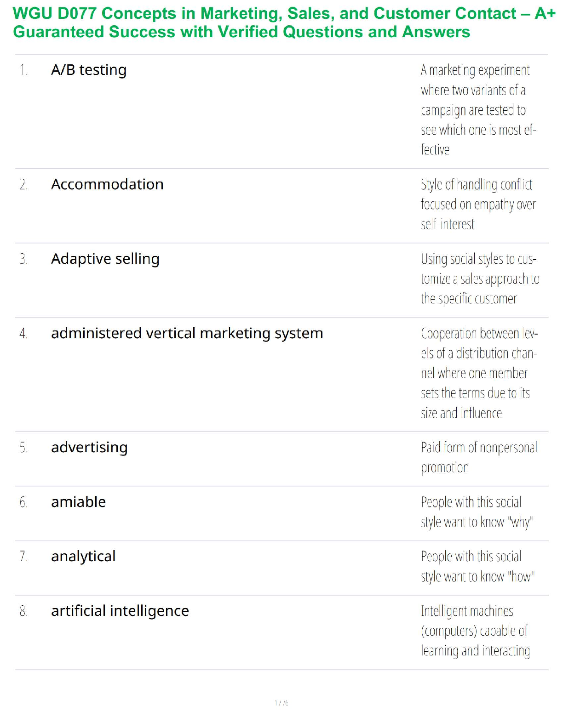Click the green document title heading

(283, 23)
